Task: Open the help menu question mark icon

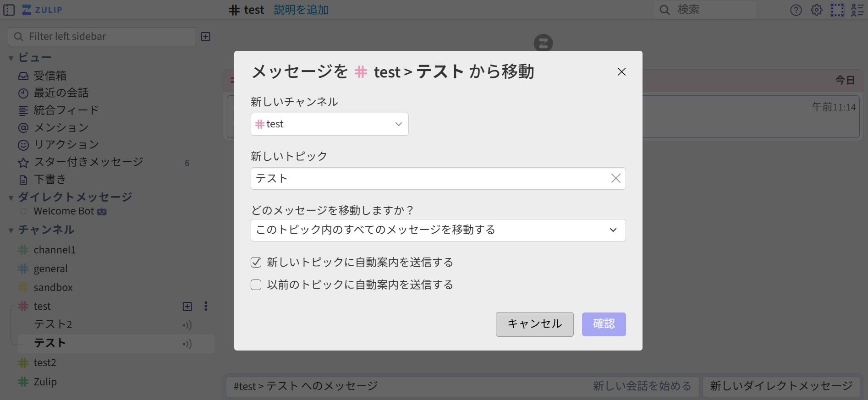Action: 796,10
